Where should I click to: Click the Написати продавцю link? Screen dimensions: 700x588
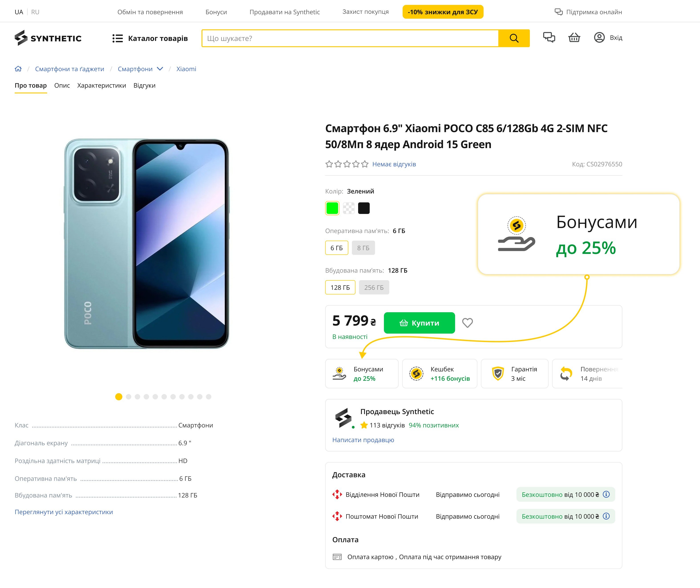[363, 440]
